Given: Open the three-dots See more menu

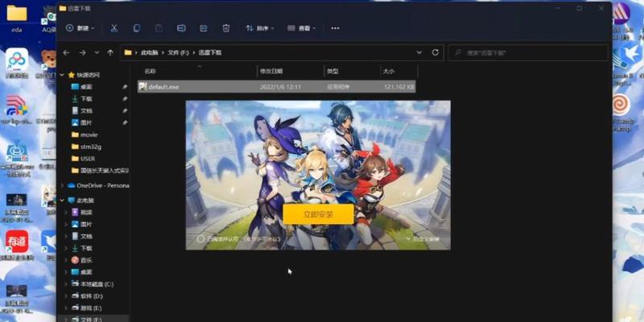Looking at the screenshot, I should click(x=335, y=28).
